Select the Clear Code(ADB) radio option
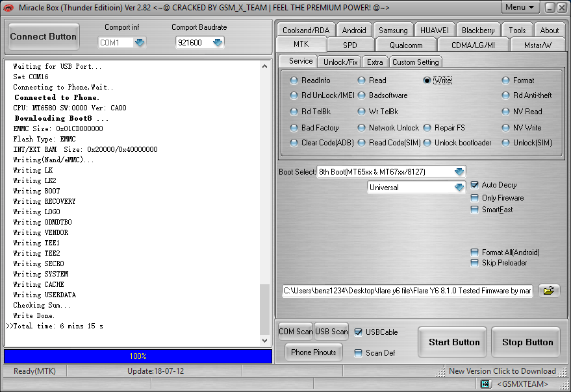The image size is (571, 392). (x=294, y=143)
